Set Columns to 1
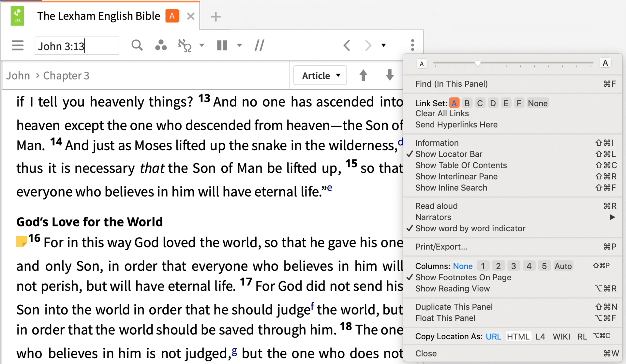The width and height of the screenshot is (626, 364). tap(483, 266)
